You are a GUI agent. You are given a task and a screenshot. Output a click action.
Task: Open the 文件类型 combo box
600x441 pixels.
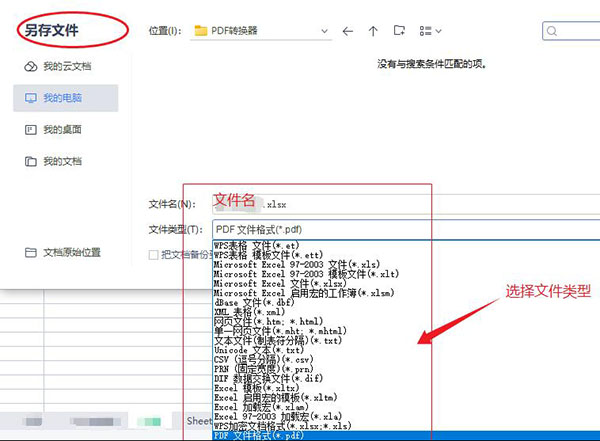point(400,229)
